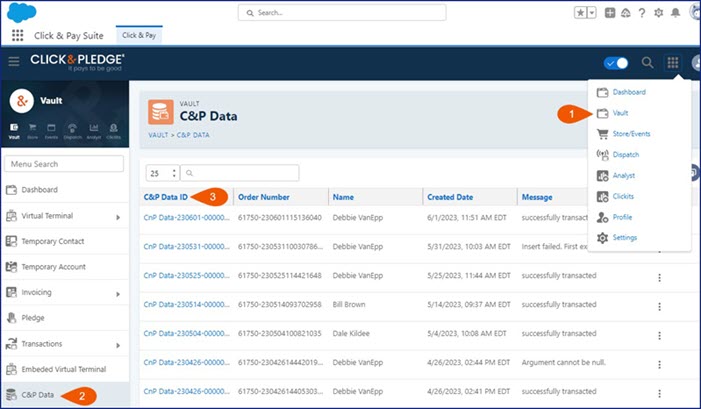The image size is (701, 409).
Task: Click the Clickits module shortcut icon
Action: coord(114,131)
